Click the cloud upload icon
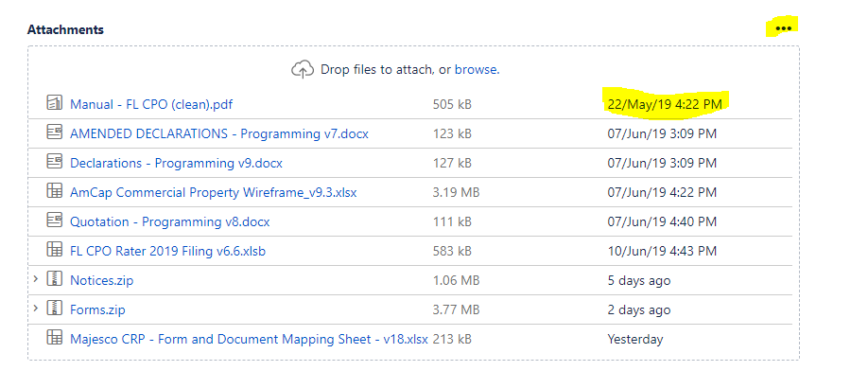868x371 pixels. tap(302, 70)
